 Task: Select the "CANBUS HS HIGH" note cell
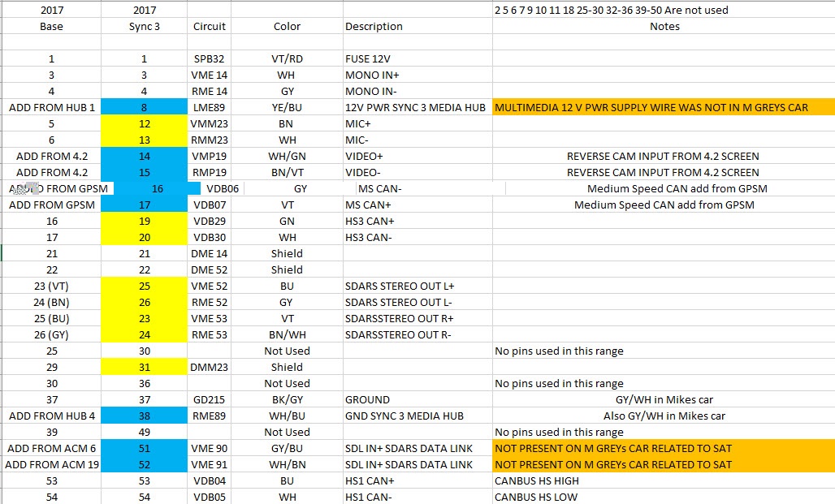[x=664, y=480]
